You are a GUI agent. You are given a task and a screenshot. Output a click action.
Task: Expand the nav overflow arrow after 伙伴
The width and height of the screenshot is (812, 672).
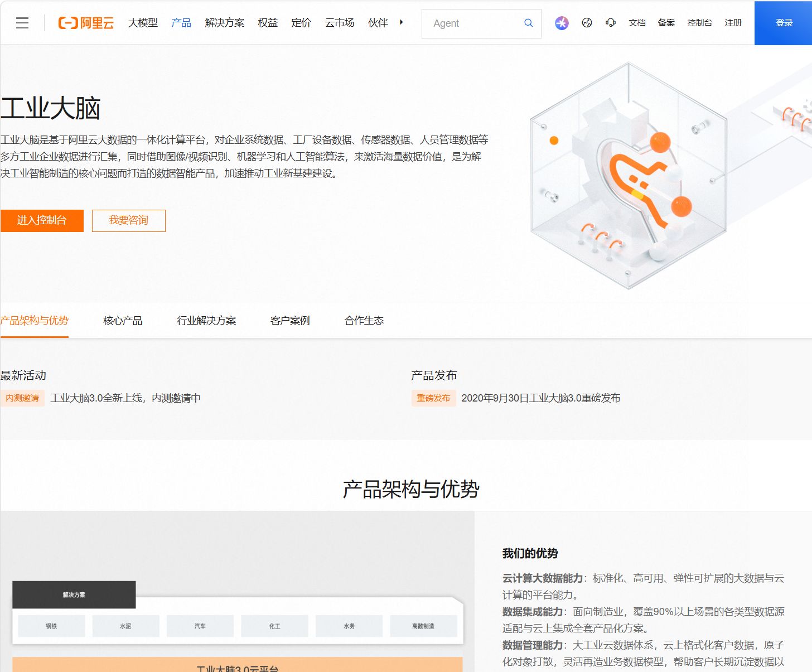tap(401, 22)
